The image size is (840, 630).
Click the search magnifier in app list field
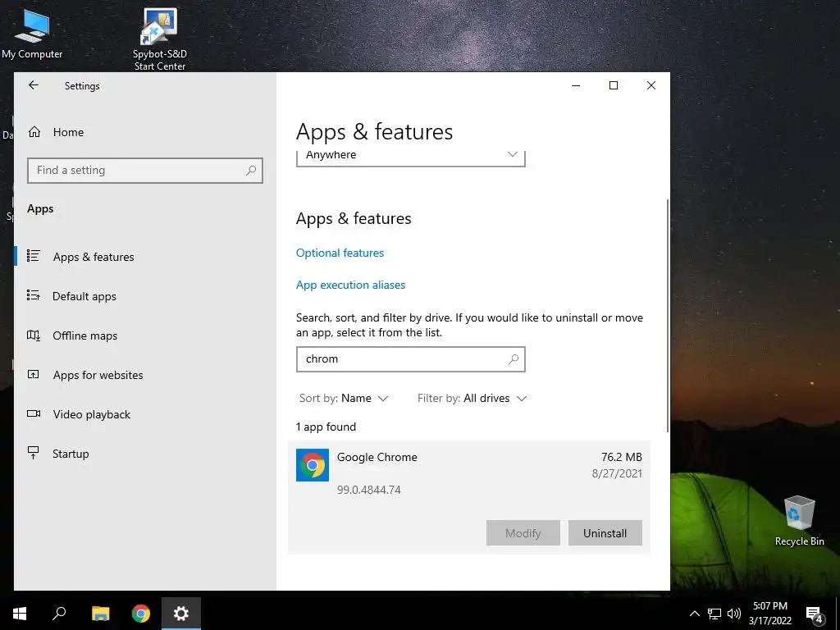pyautogui.click(x=514, y=359)
